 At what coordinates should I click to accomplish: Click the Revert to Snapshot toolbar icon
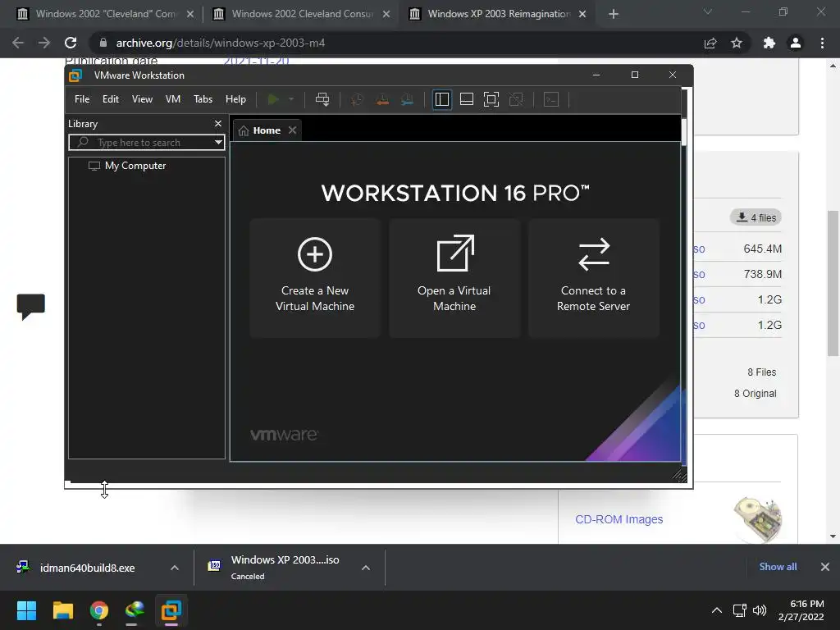click(x=382, y=99)
